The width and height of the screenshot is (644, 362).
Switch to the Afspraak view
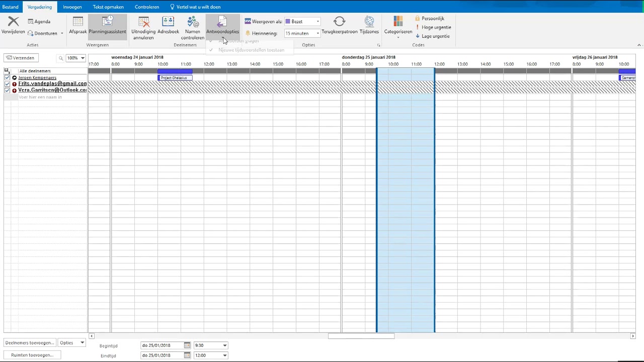coord(78,26)
